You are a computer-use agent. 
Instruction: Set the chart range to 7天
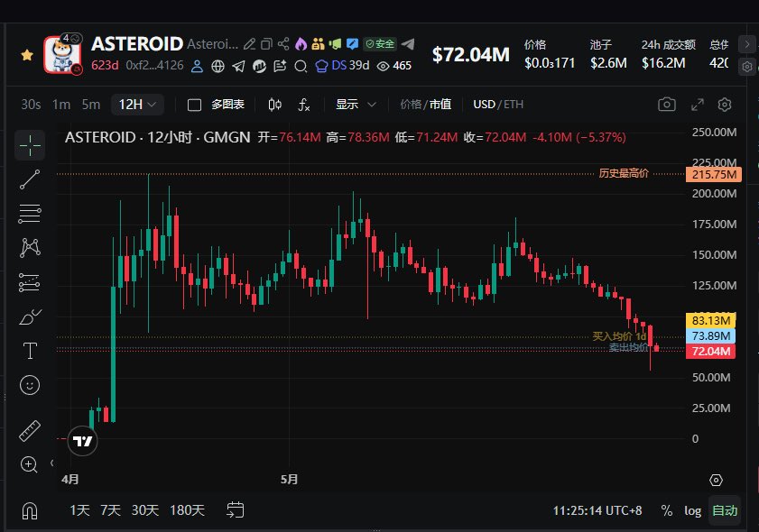tap(110, 510)
